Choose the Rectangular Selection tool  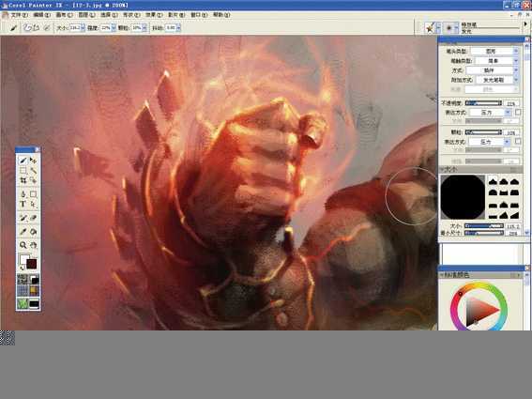click(23, 171)
